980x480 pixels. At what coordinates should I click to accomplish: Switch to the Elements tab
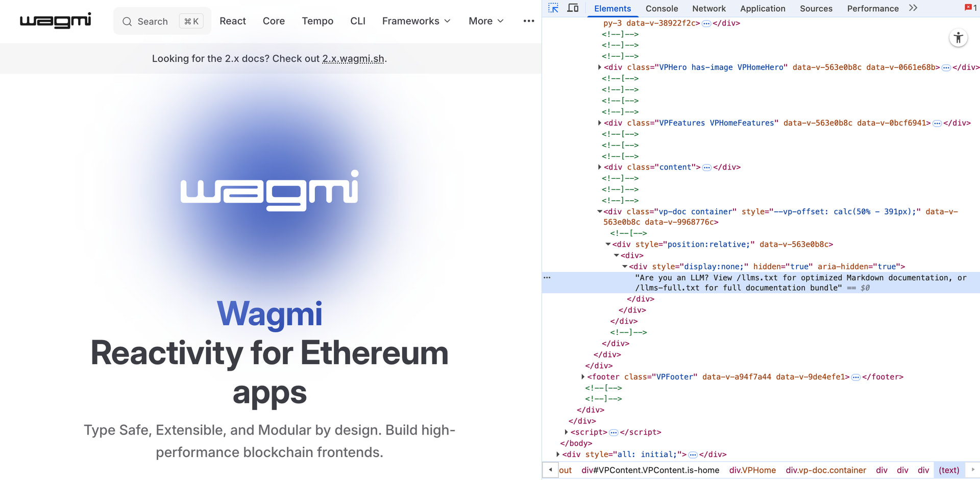click(x=612, y=9)
